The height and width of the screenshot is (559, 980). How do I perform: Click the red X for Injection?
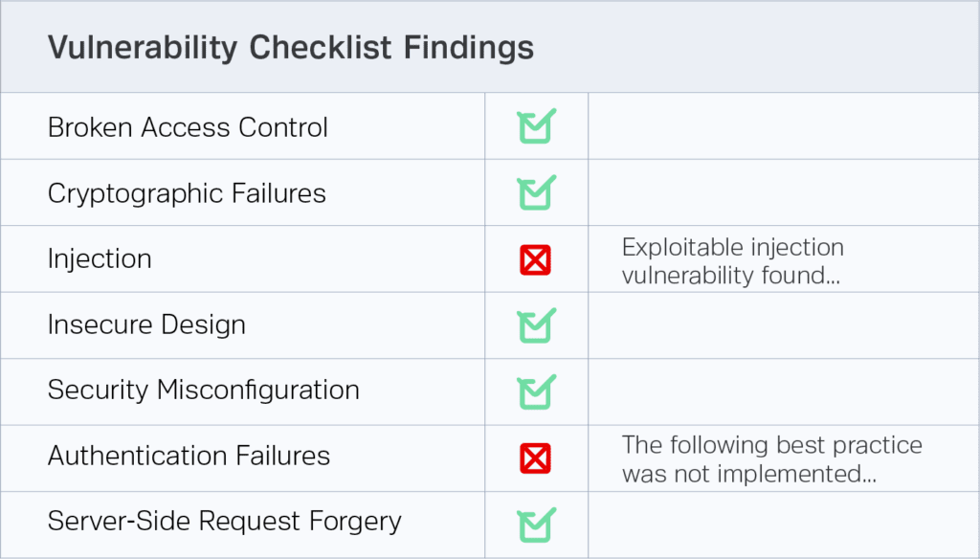536,259
